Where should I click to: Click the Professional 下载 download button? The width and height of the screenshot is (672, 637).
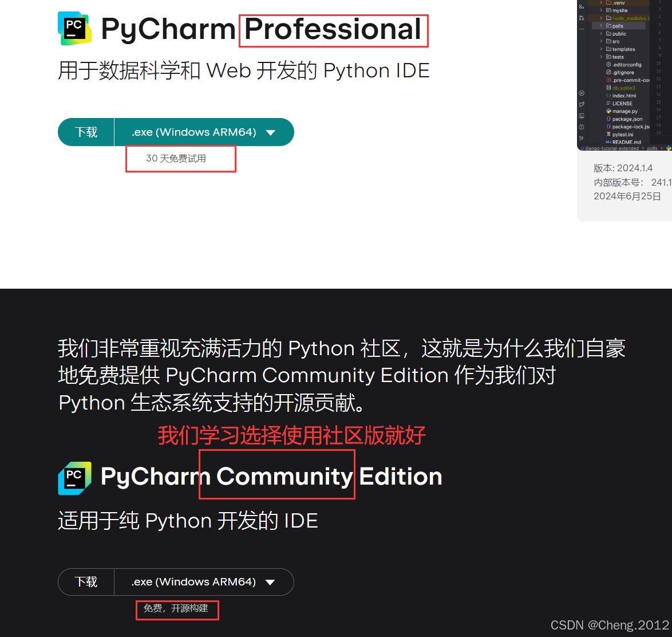click(86, 132)
